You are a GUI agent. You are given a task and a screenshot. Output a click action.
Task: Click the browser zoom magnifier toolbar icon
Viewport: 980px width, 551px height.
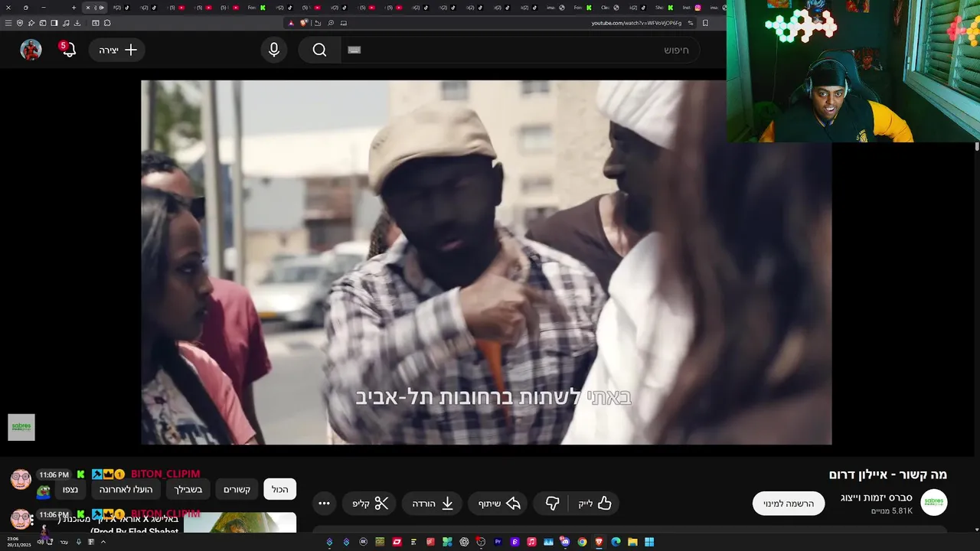(331, 23)
